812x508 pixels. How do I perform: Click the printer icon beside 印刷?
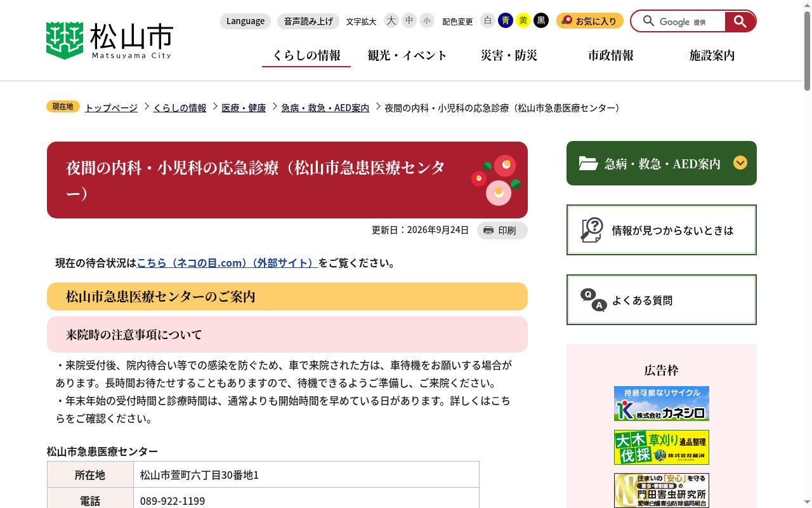488,231
